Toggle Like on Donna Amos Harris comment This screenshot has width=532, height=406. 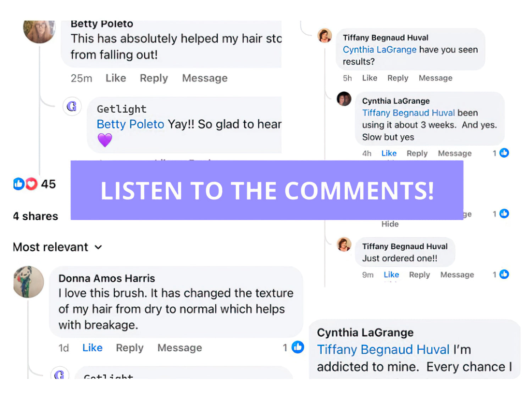[x=93, y=348]
